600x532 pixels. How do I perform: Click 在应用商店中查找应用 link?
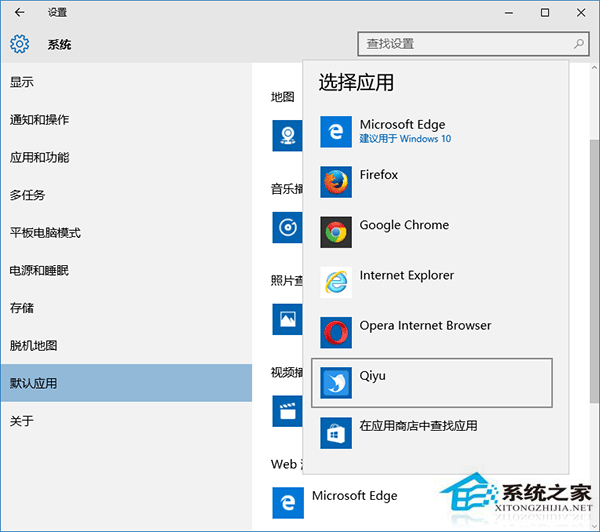(418, 426)
